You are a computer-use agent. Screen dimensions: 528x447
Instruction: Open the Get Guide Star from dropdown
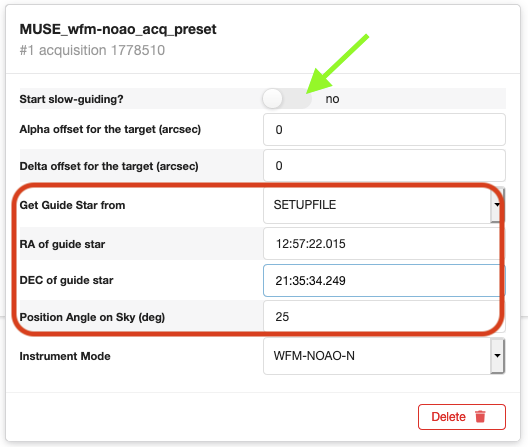click(497, 205)
